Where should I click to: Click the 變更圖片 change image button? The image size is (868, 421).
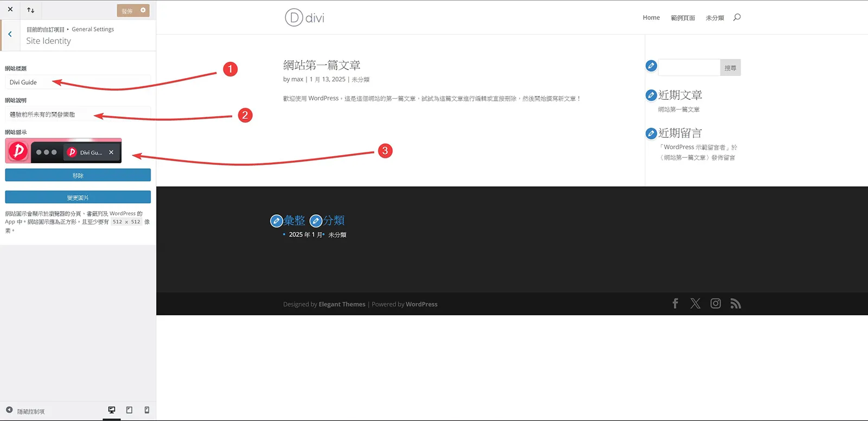78,197
